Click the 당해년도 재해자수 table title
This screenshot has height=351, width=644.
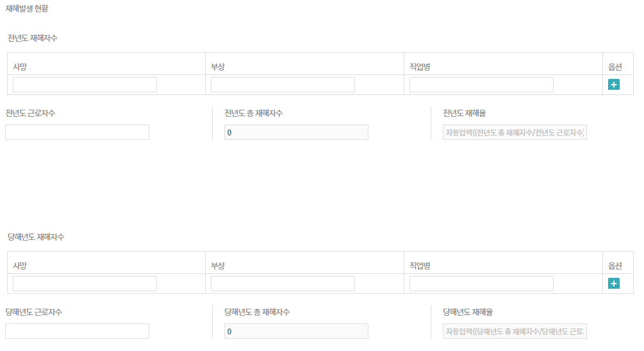coord(36,237)
